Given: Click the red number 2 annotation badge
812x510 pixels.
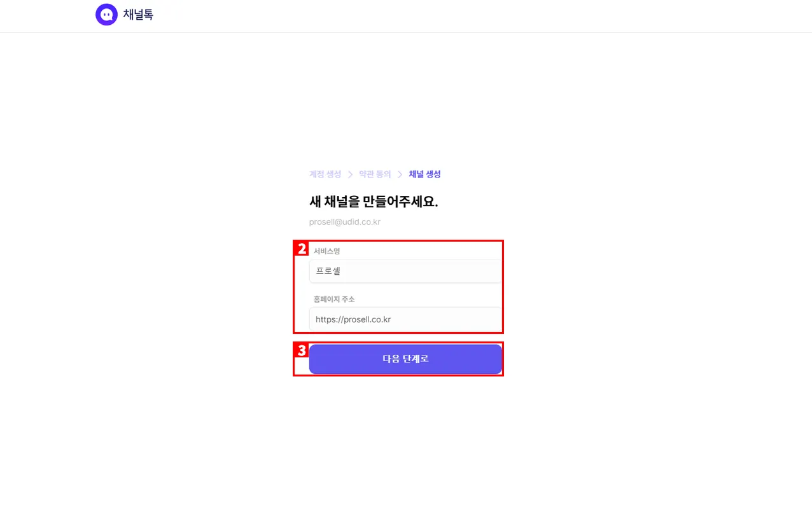Looking at the screenshot, I should pyautogui.click(x=302, y=249).
